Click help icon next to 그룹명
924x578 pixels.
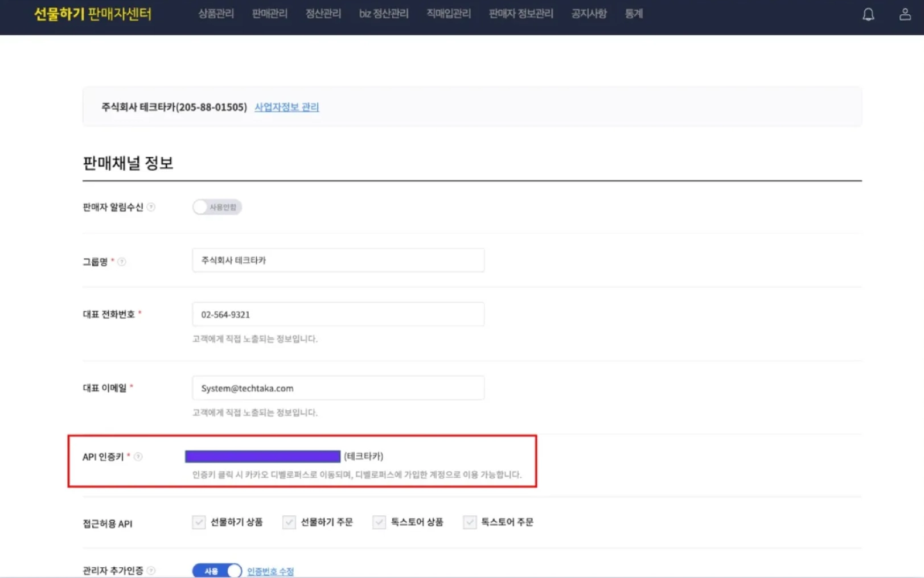[x=122, y=262]
